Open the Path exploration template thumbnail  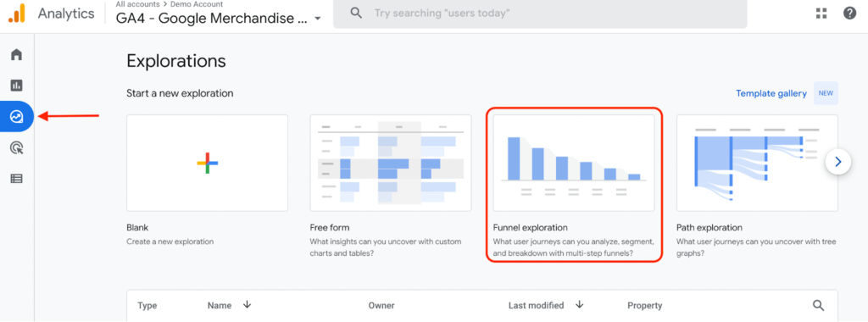757,164
